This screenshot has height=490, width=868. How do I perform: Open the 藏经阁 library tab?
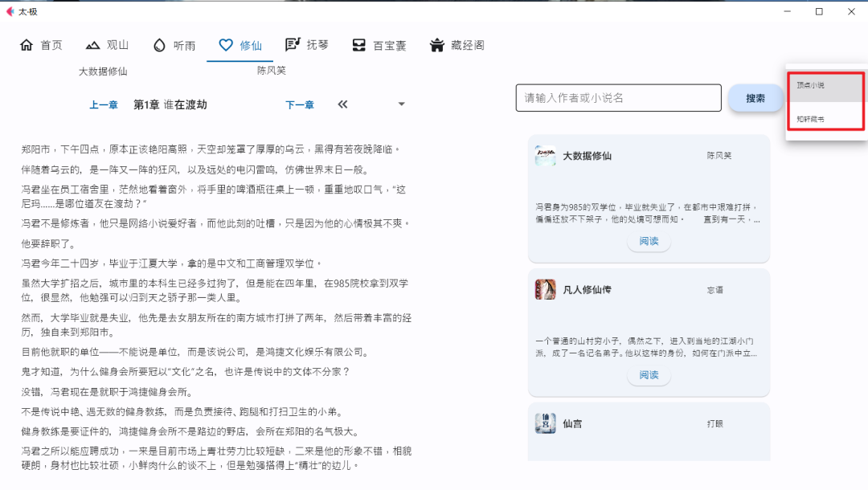[x=457, y=45]
